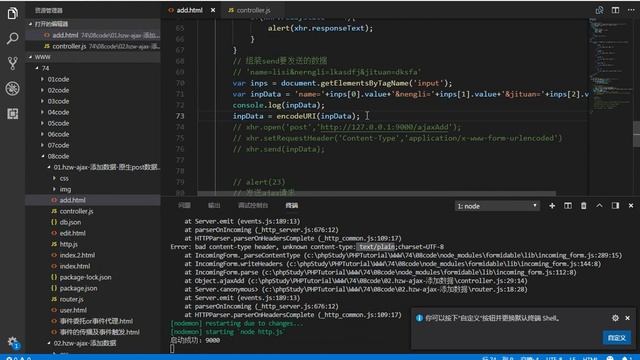Close the add.html editor tab

coord(213,10)
